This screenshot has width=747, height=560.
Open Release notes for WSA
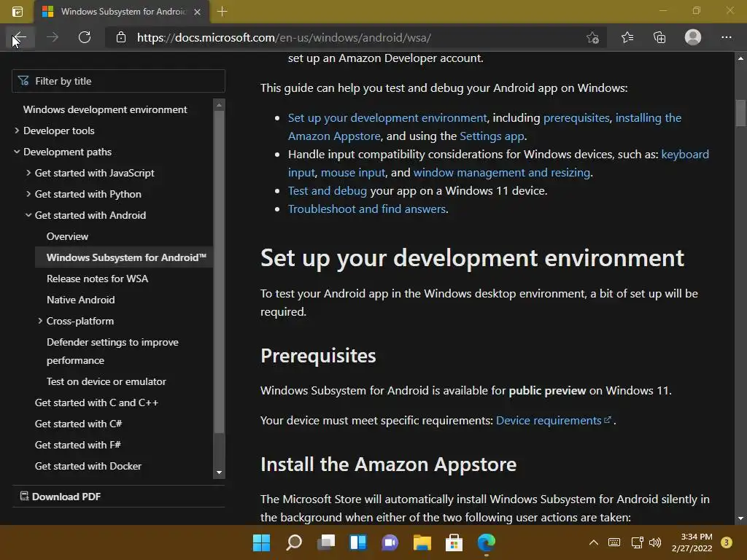[x=97, y=279]
